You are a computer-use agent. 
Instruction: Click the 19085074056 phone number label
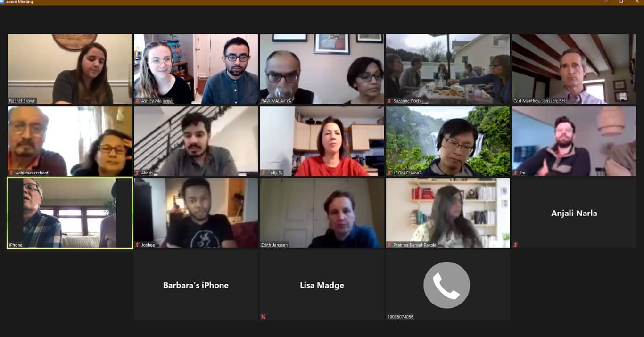tap(400, 317)
